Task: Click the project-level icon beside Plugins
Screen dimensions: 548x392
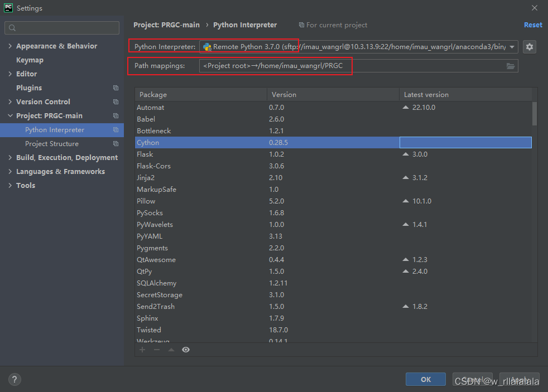Action: [x=116, y=88]
